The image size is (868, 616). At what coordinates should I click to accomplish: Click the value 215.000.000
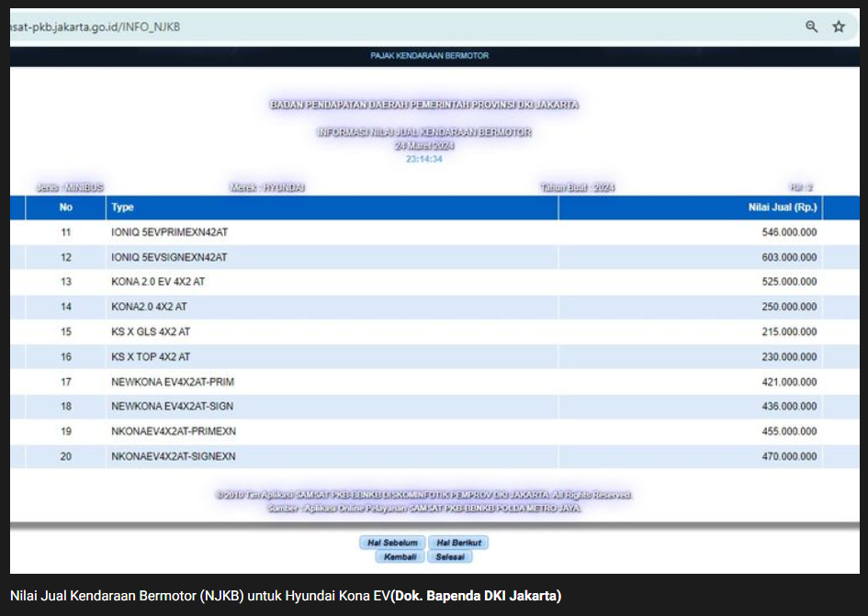[x=789, y=331]
